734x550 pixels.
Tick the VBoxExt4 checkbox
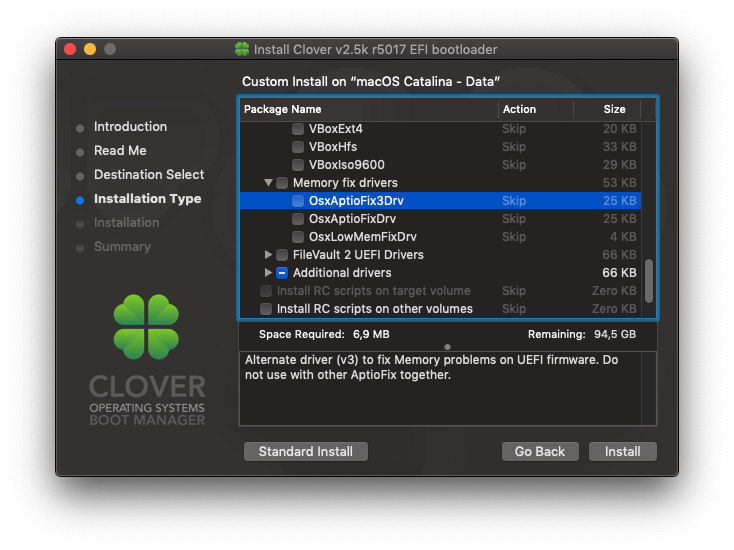click(x=298, y=129)
